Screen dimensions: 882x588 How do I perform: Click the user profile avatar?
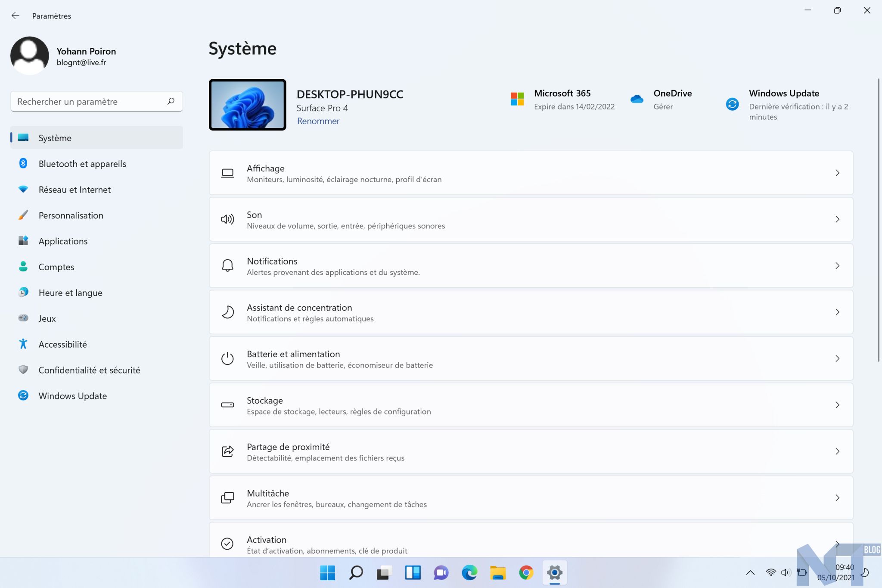(x=30, y=56)
